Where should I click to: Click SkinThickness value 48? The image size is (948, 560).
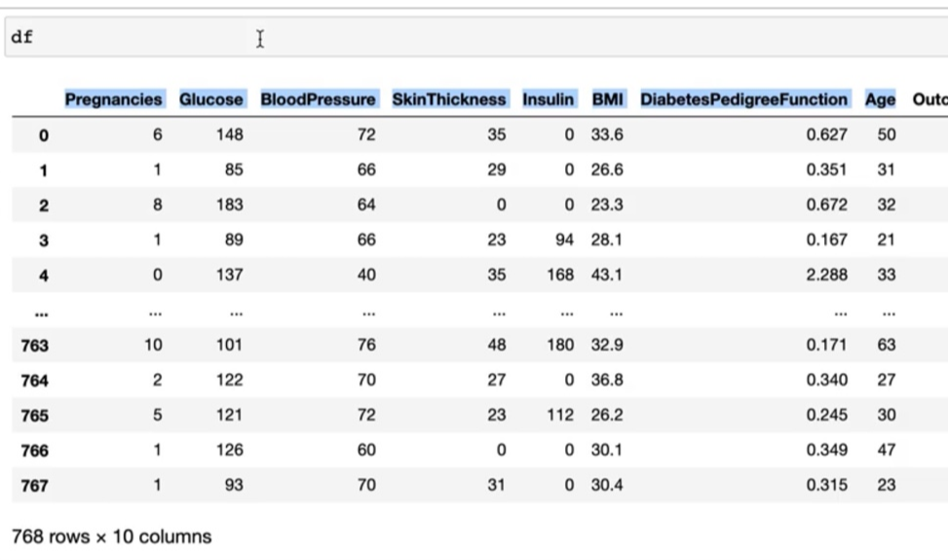click(x=496, y=345)
